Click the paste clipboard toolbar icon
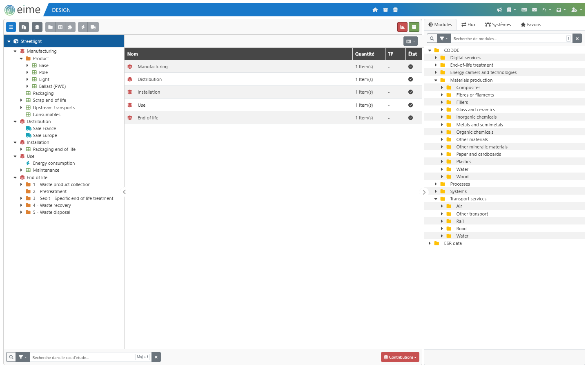 (24, 27)
